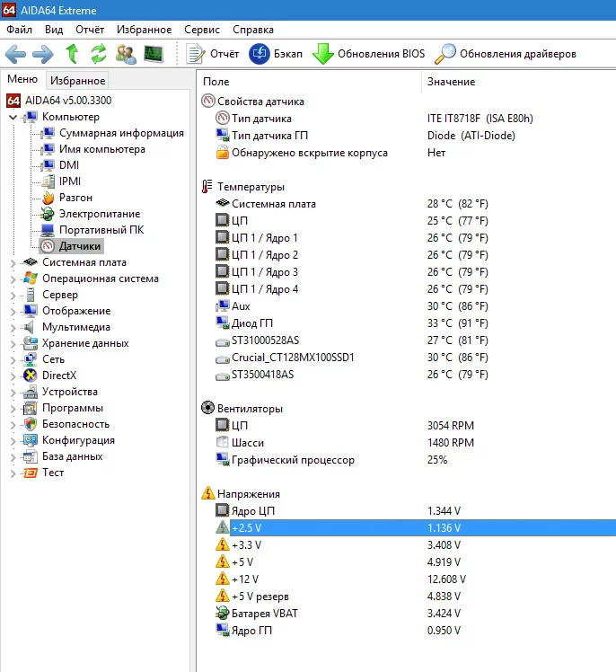This screenshot has width=616, height=672.
Task: Click the Отчёт toolbar button
Action: coord(213,54)
